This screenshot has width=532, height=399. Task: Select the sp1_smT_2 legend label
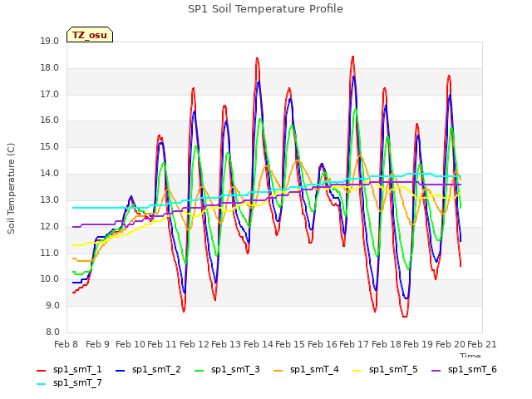coord(156,369)
